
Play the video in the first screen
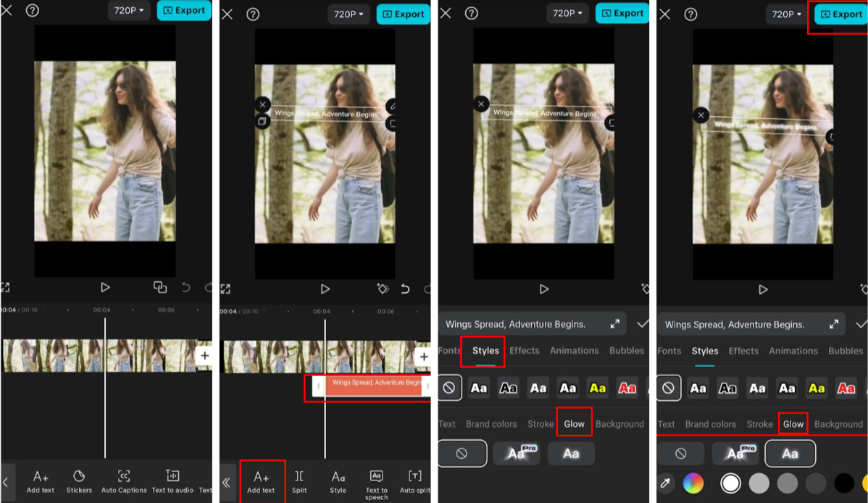(104, 287)
